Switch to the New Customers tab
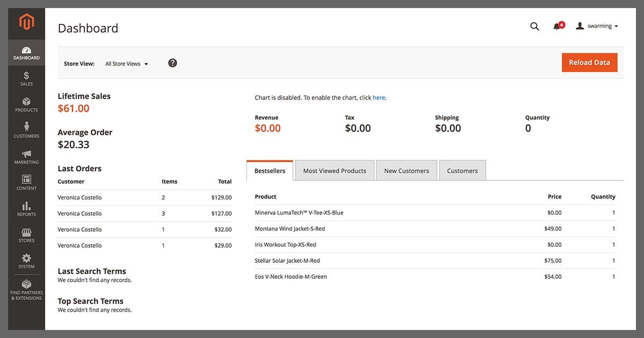 coord(406,171)
